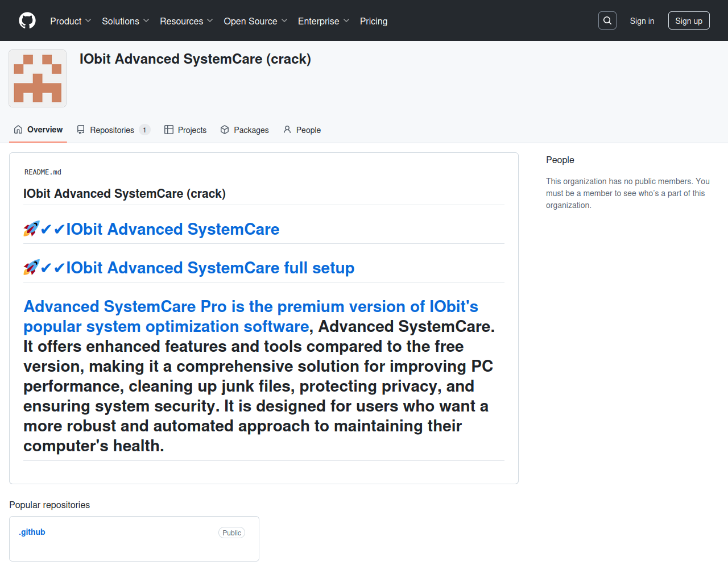728x582 pixels.
Task: Click the rocket emoji before the full setup heading
Action: [x=31, y=268]
